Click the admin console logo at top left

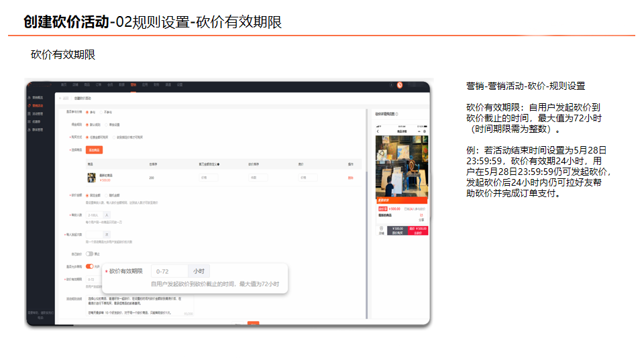40,85
